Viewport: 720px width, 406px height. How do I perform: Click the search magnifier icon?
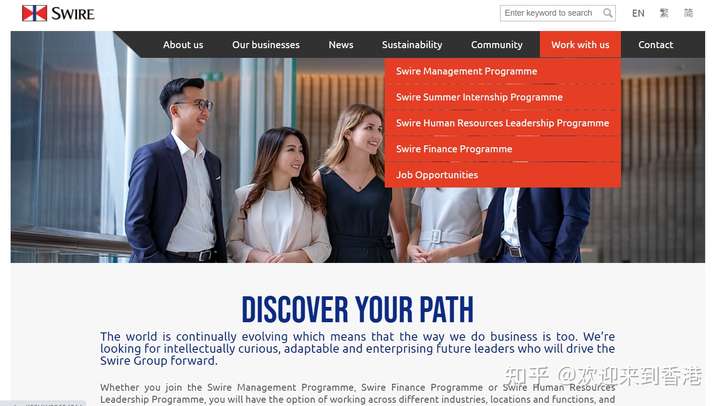pos(608,13)
